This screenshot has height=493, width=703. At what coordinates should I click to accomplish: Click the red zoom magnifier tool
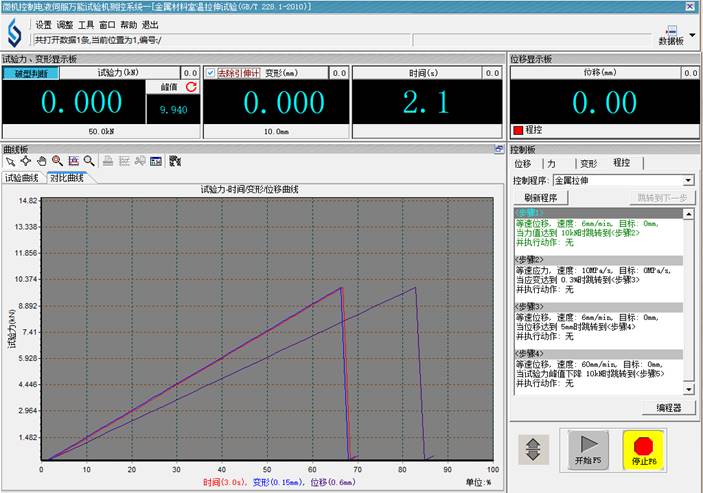pyautogui.click(x=57, y=160)
